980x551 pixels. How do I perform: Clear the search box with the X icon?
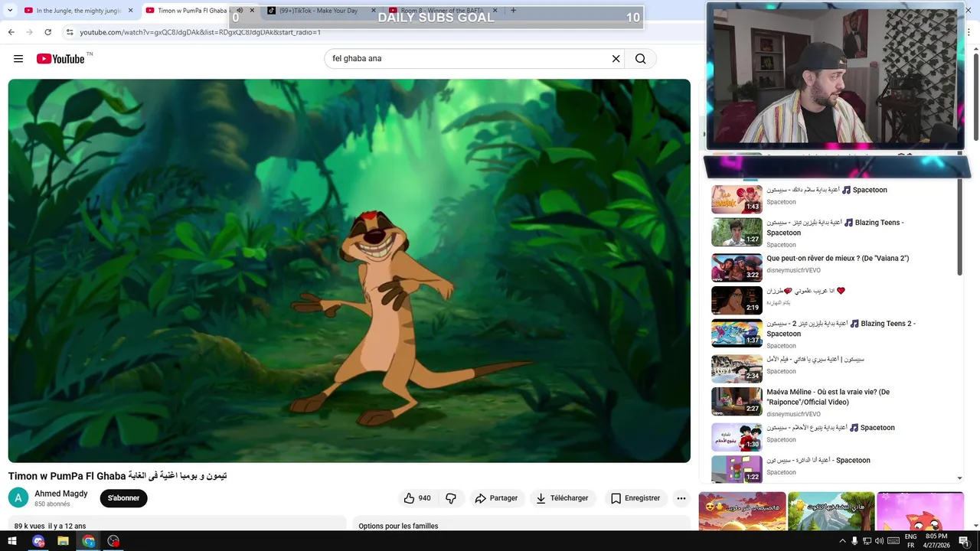pyautogui.click(x=616, y=59)
